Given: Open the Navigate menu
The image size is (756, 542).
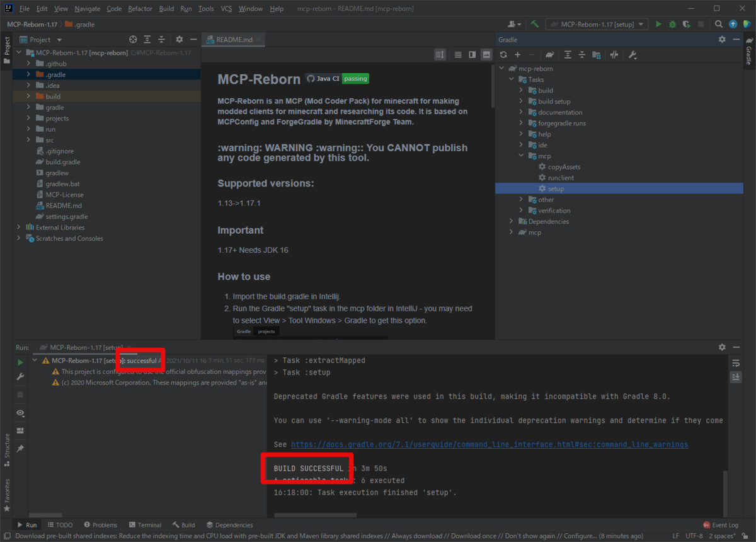Looking at the screenshot, I should (x=87, y=9).
